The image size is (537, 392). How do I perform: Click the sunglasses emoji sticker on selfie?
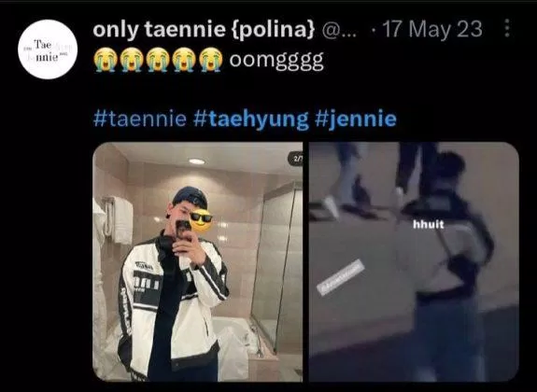click(201, 221)
